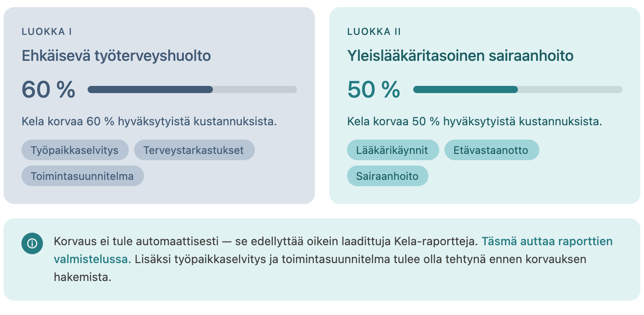The width and height of the screenshot is (644, 315).
Task: Click the Luokka II progress bar
Action: pos(518,89)
